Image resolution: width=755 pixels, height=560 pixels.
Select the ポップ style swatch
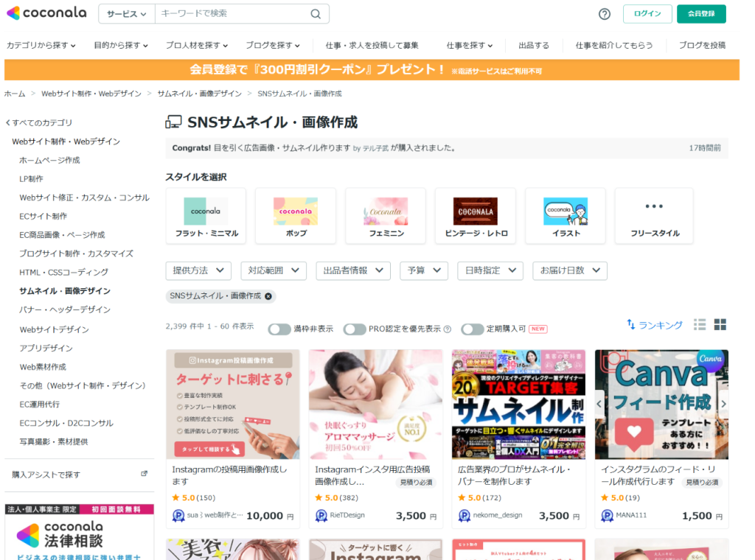click(296, 215)
